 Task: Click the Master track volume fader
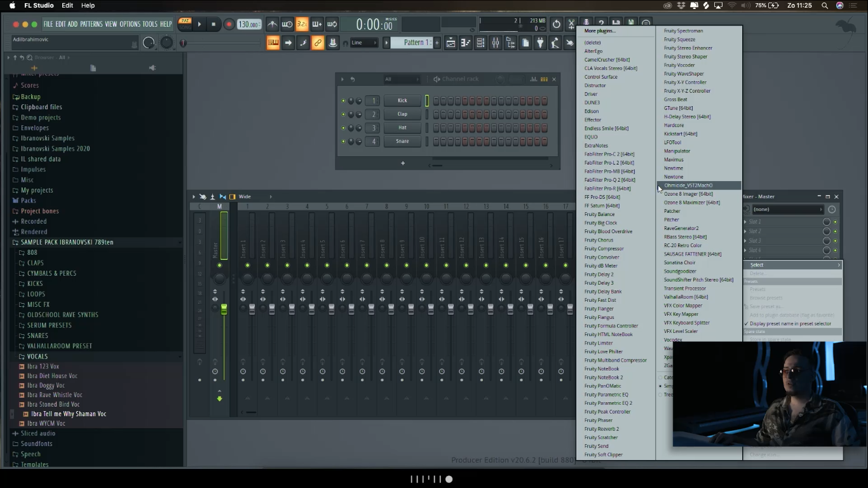coord(224,309)
